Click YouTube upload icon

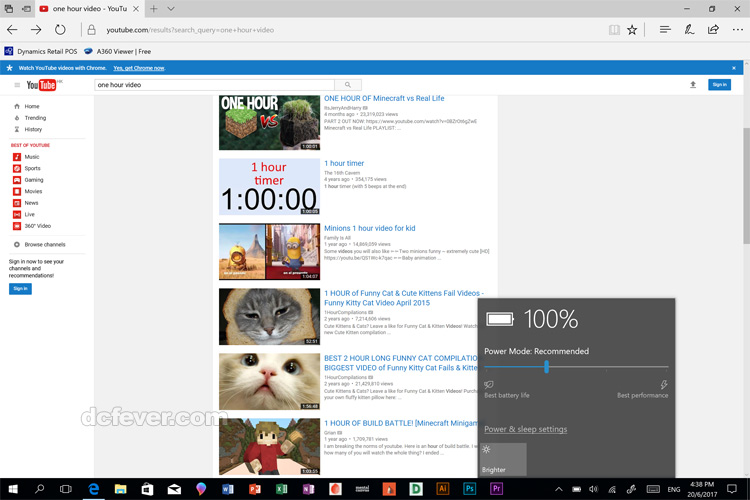(x=693, y=85)
